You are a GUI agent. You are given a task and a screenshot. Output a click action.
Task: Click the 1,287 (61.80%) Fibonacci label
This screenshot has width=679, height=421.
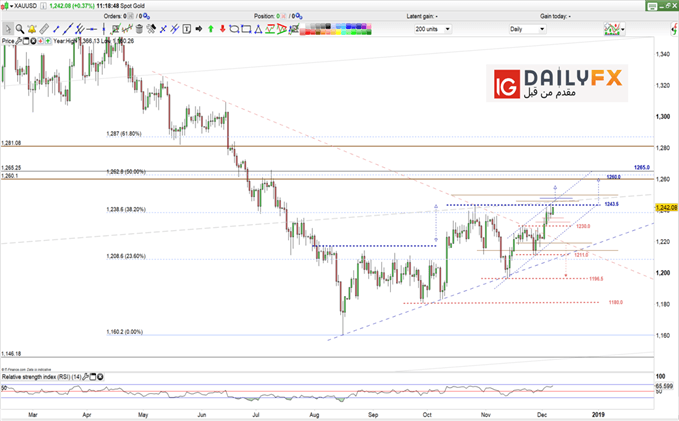click(x=124, y=134)
